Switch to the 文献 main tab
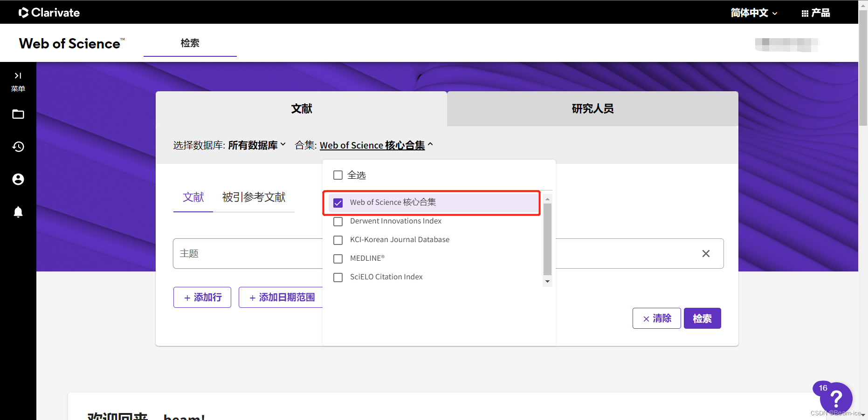 point(301,108)
